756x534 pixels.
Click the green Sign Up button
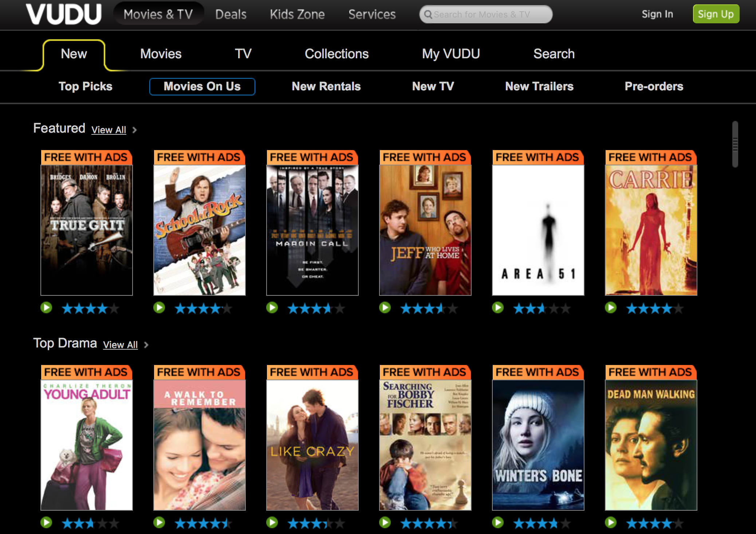[x=716, y=14]
